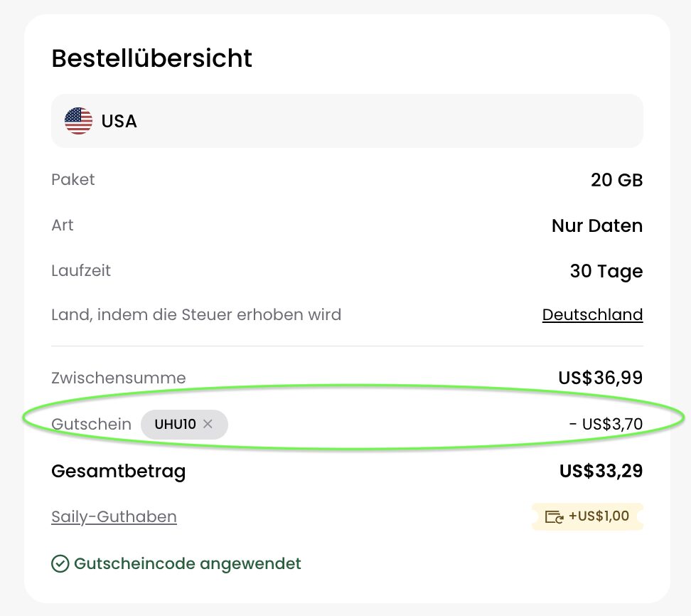The height and width of the screenshot is (616, 691).
Task: Click the Nur Daten plan type
Action: coord(597,225)
